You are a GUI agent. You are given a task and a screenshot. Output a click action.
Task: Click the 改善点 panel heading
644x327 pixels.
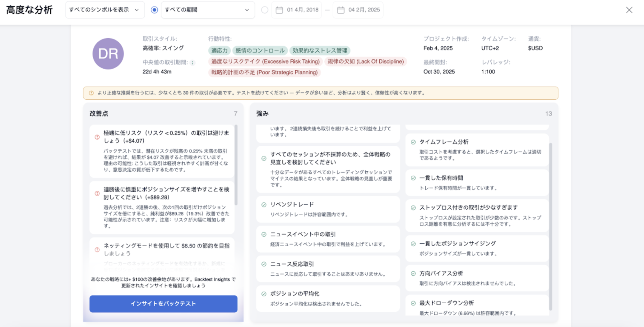point(99,114)
